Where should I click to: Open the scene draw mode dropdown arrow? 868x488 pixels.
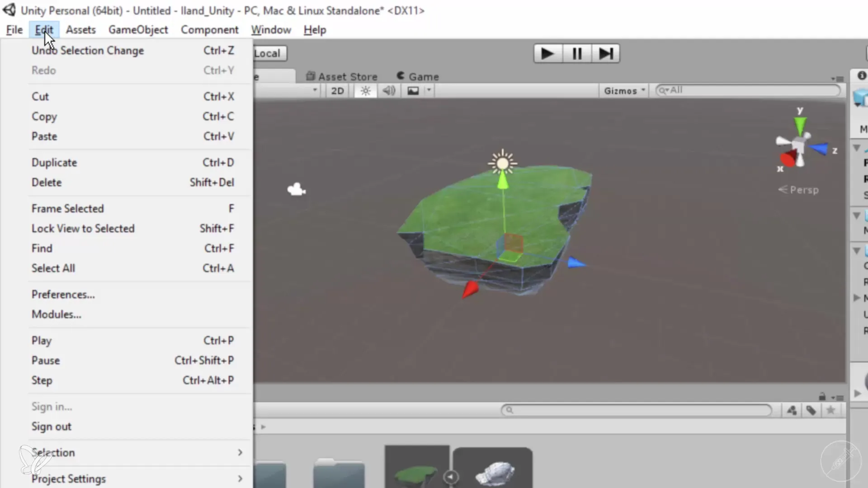(315, 90)
